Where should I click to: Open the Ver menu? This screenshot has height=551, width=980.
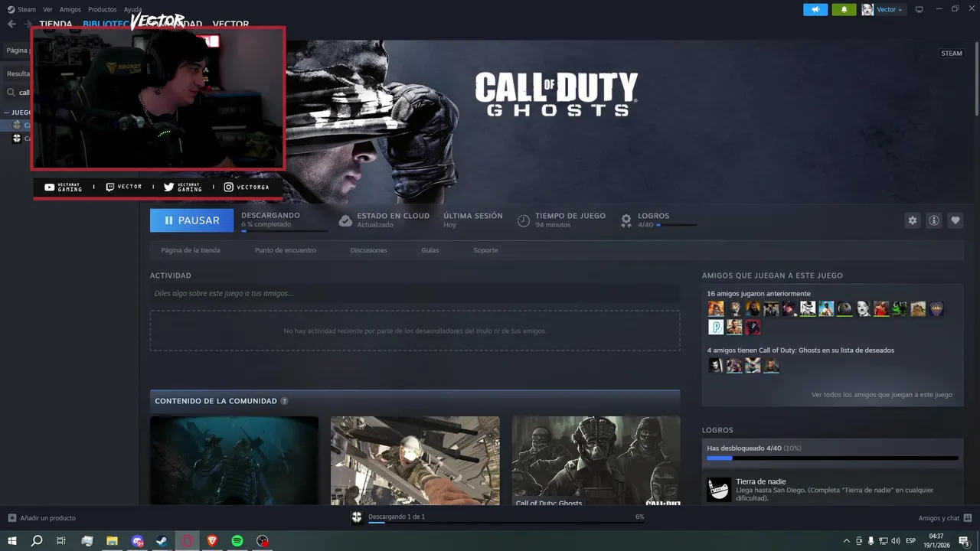click(47, 9)
